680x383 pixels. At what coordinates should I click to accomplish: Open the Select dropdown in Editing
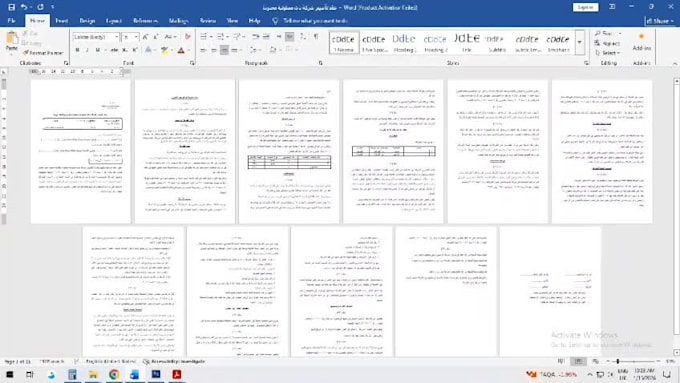tap(607, 53)
